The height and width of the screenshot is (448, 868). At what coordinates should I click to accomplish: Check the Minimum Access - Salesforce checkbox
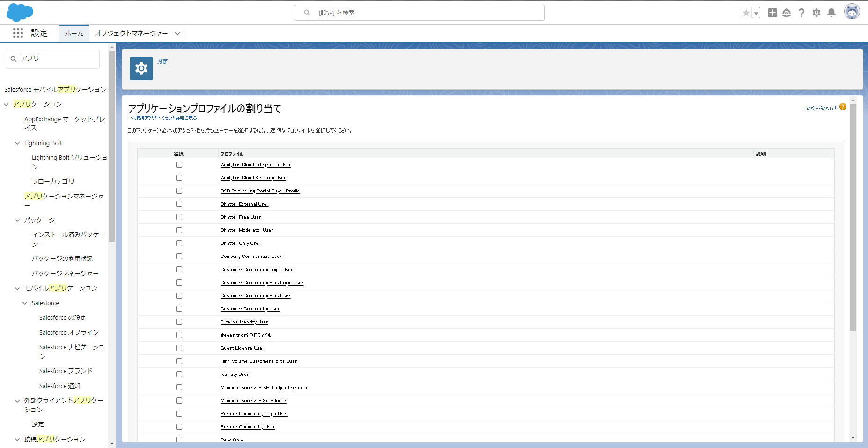pos(179,401)
